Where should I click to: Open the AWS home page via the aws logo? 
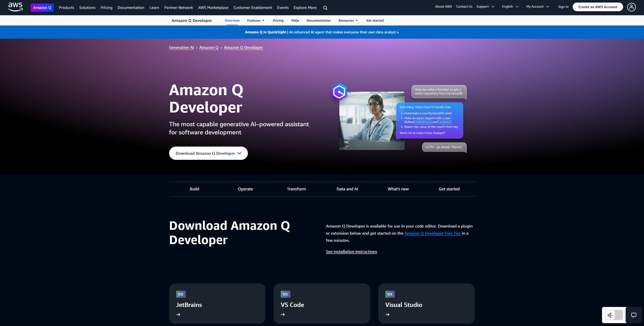point(15,7)
